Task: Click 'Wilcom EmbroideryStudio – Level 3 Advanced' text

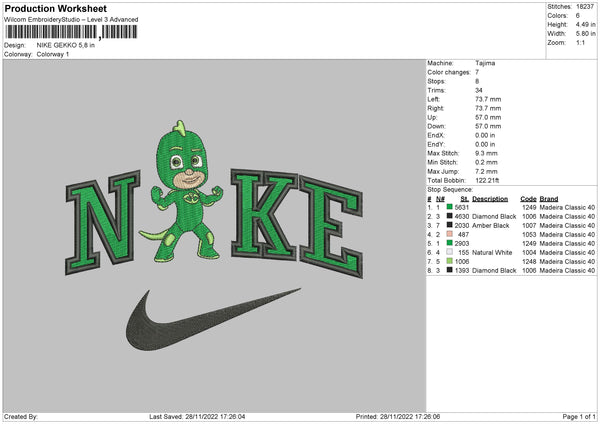Action: click(71, 20)
